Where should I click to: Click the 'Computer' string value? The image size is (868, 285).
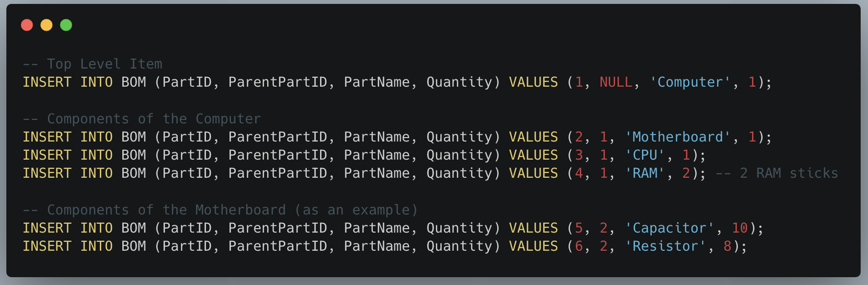[x=690, y=82]
